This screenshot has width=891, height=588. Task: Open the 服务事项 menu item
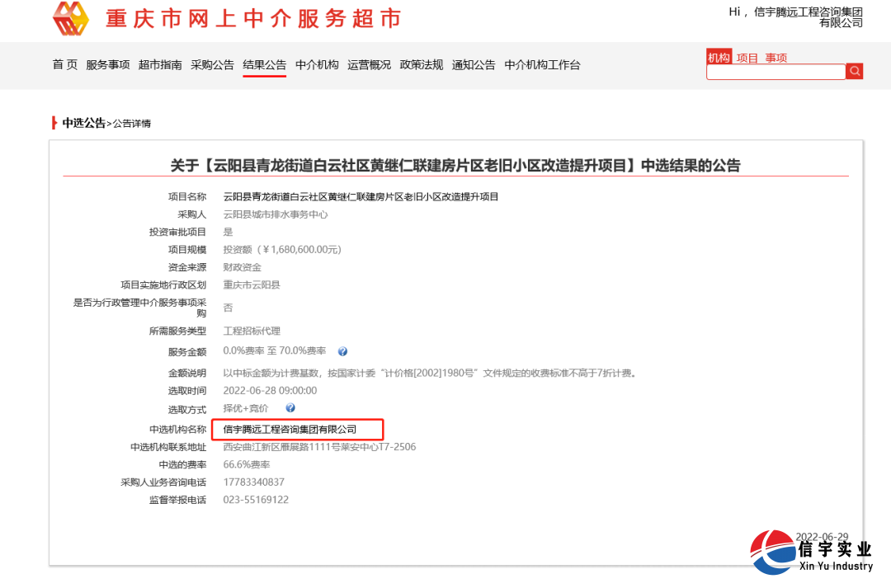[x=106, y=65]
